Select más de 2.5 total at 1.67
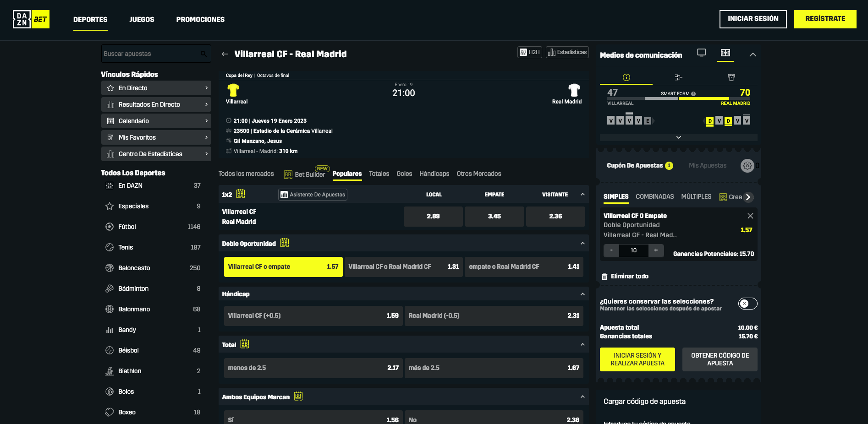The width and height of the screenshot is (868, 424). click(x=494, y=368)
